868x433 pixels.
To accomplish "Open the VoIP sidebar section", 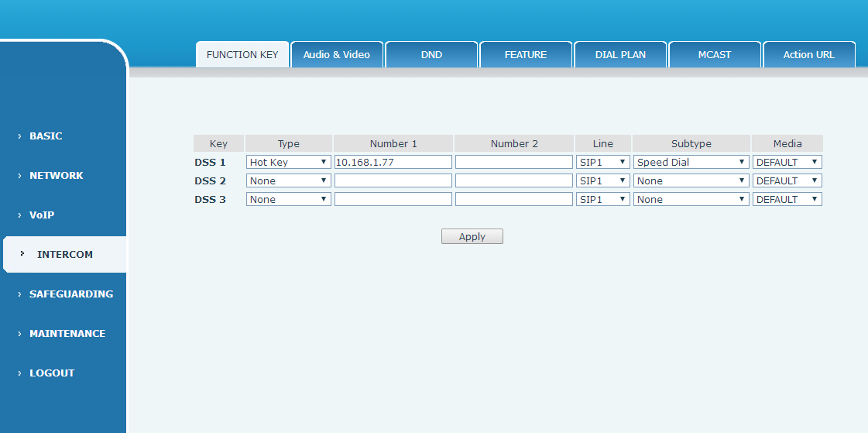I will click(42, 215).
